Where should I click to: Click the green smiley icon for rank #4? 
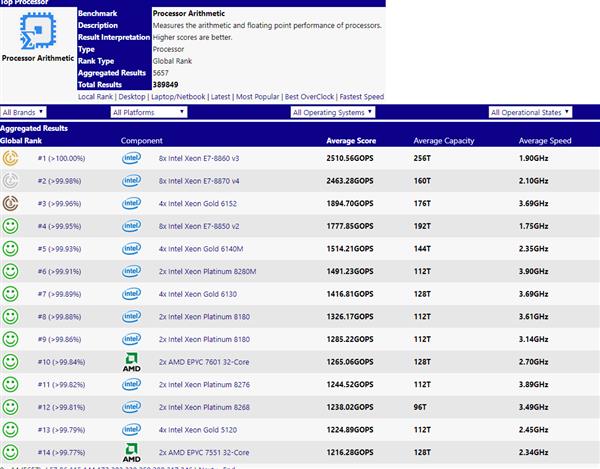coord(12,226)
